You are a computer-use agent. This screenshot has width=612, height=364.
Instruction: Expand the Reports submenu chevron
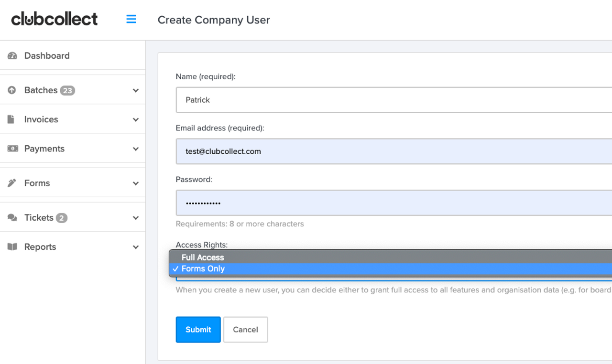pos(136,247)
